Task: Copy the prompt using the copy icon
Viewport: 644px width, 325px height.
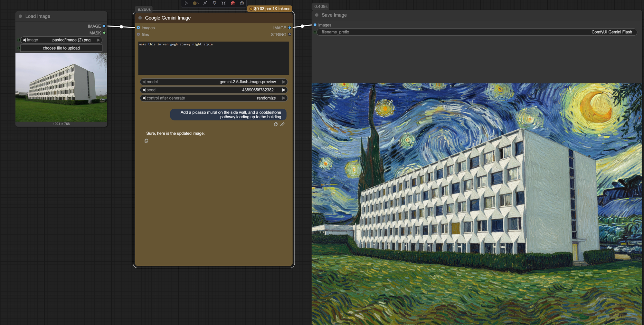Action: coord(276,124)
